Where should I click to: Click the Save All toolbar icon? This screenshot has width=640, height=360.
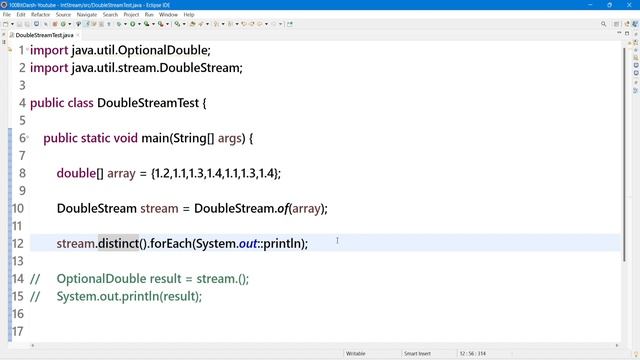point(27,24)
